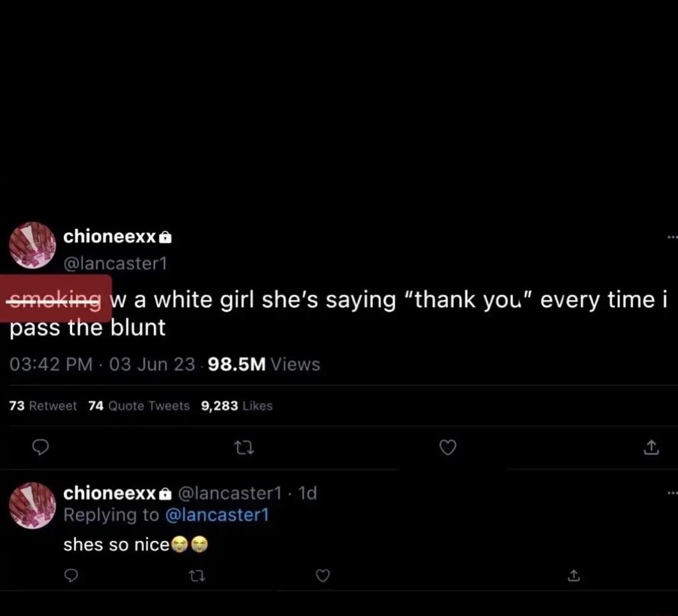Retweet the main tweet
Image resolution: width=678 pixels, height=616 pixels.
pos(244,448)
